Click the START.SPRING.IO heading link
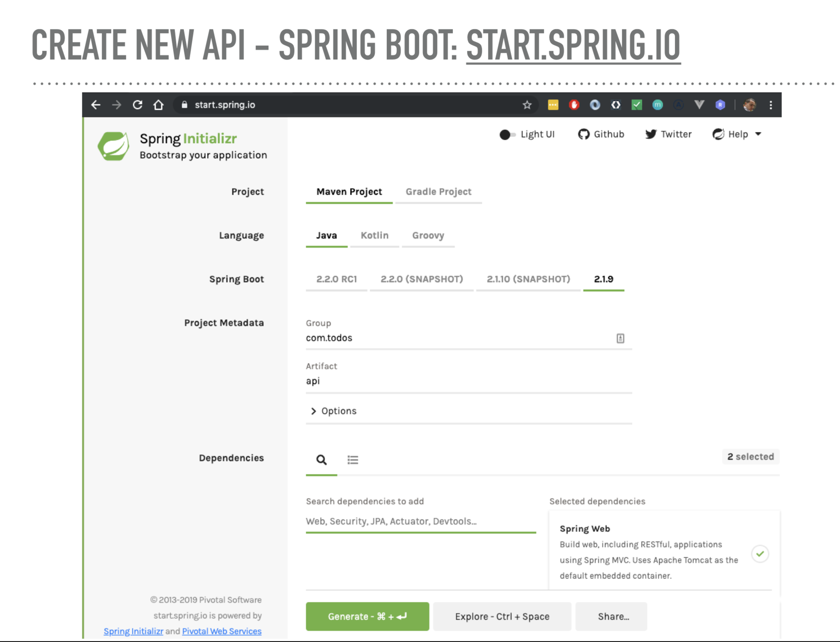Image resolution: width=840 pixels, height=642 pixels. [573, 45]
